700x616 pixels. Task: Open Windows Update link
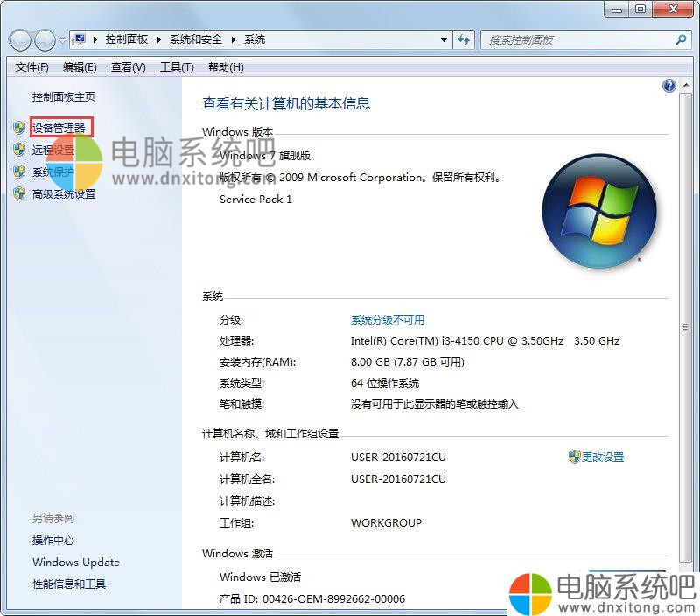point(76,562)
